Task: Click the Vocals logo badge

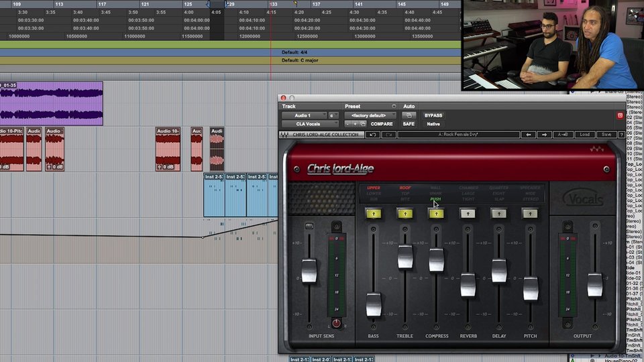Action: (584, 198)
